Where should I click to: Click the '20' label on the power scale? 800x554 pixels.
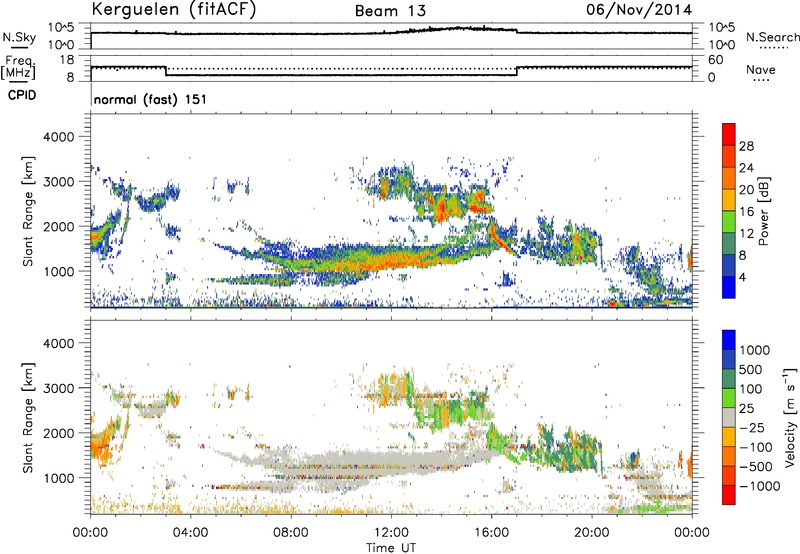pyautogui.click(x=746, y=190)
